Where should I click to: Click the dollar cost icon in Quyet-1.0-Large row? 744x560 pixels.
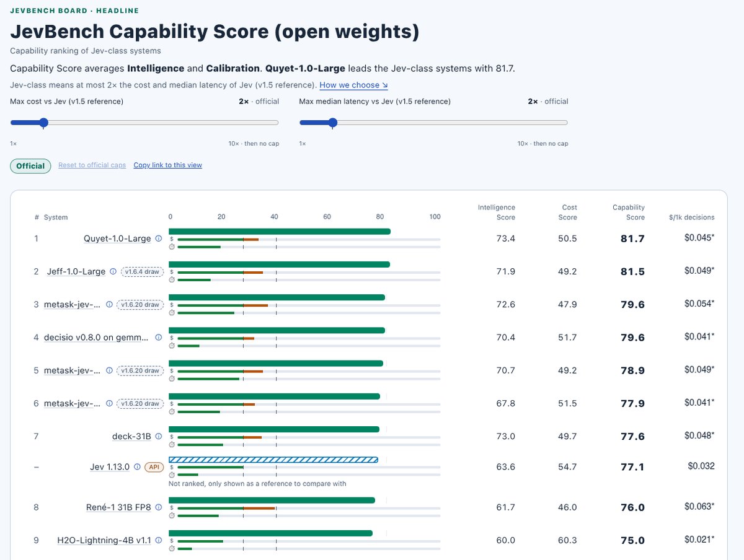172,238
